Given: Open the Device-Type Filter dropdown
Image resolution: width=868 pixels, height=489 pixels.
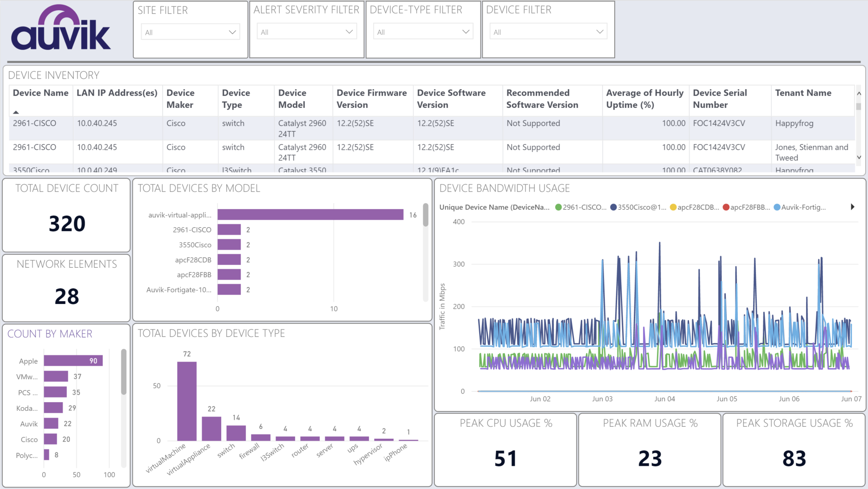Looking at the screenshot, I should [x=465, y=31].
